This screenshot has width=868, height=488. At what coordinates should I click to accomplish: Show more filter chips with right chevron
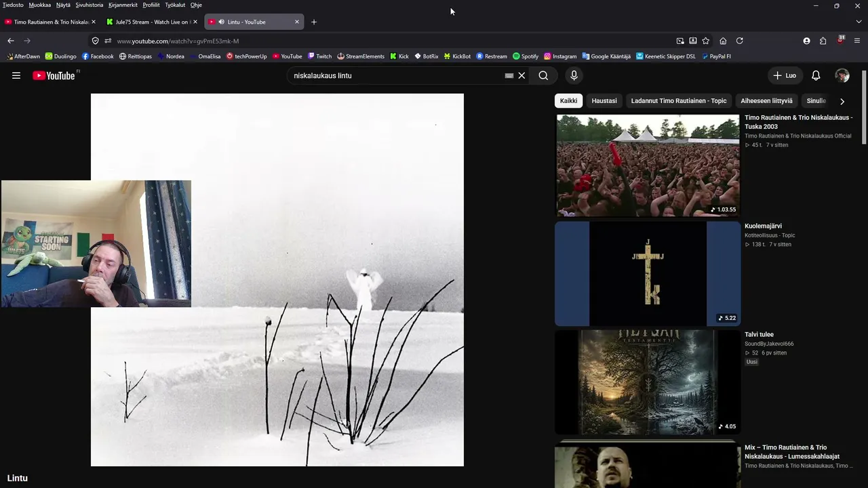click(842, 101)
